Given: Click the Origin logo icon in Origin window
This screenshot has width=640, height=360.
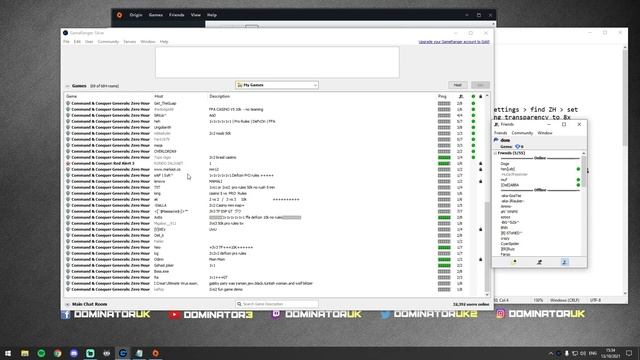Looking at the screenshot, I should click(x=119, y=15).
